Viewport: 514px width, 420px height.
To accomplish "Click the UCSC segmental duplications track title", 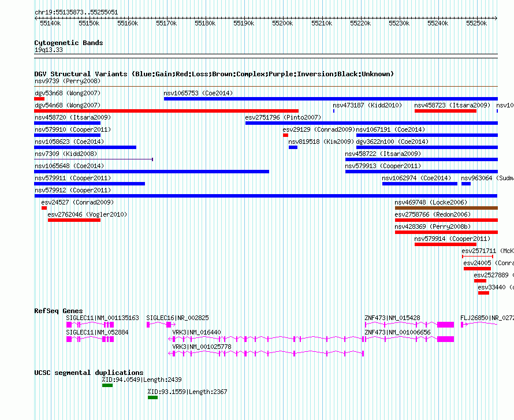I will 89,373.
